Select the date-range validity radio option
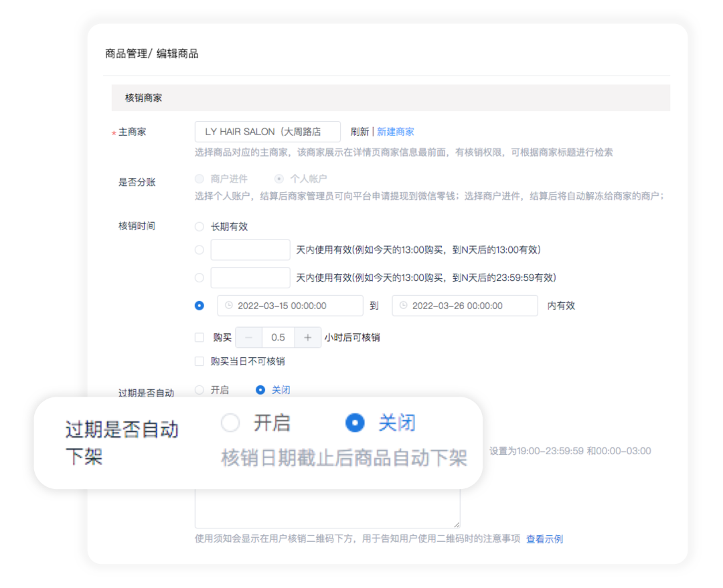This screenshot has height=588, width=723. pos(199,305)
